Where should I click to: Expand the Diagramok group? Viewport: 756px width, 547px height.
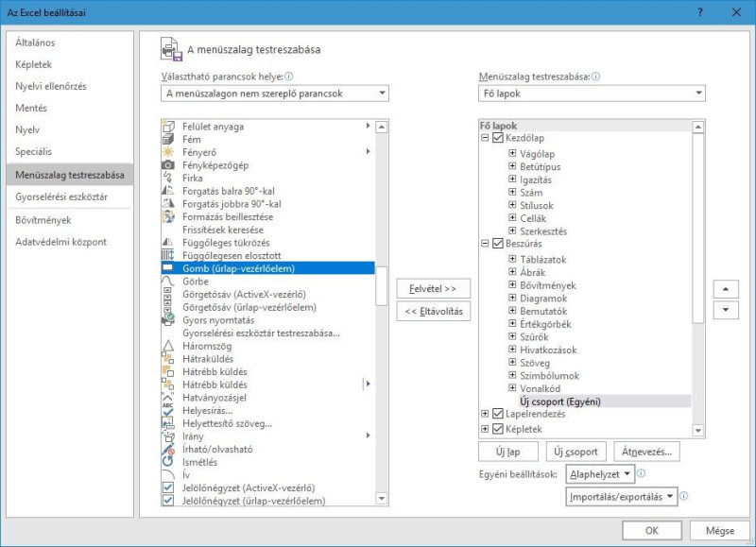512,298
